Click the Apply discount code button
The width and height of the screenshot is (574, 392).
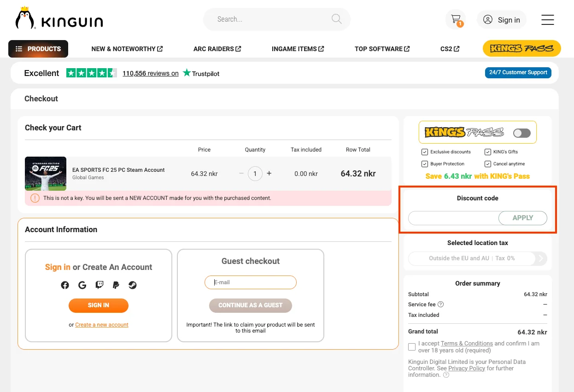click(x=522, y=218)
